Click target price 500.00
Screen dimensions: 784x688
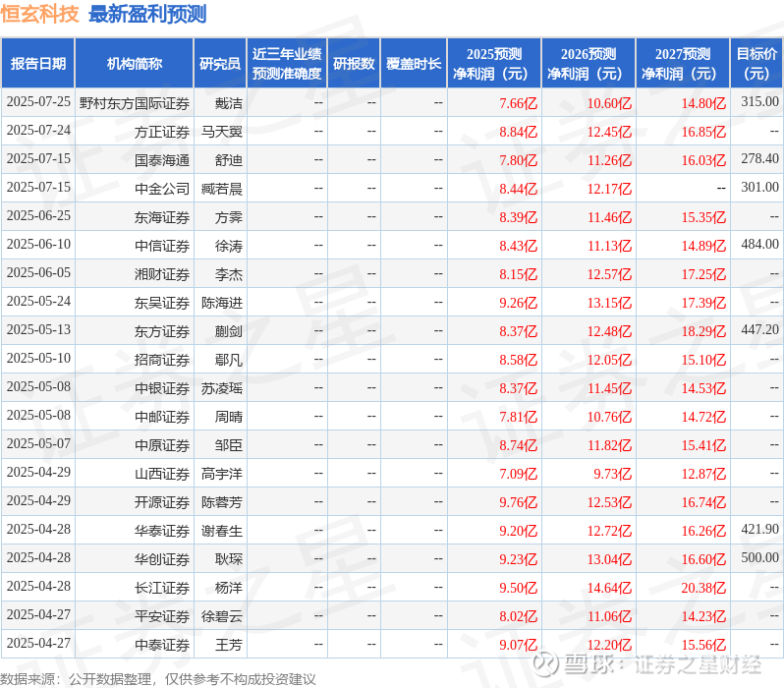click(760, 558)
